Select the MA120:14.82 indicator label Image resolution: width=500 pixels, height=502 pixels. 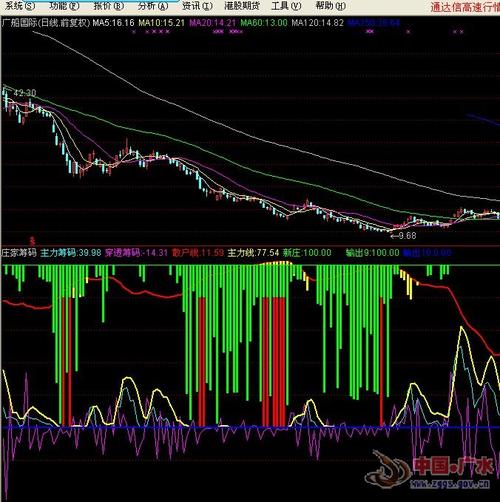pos(317,23)
